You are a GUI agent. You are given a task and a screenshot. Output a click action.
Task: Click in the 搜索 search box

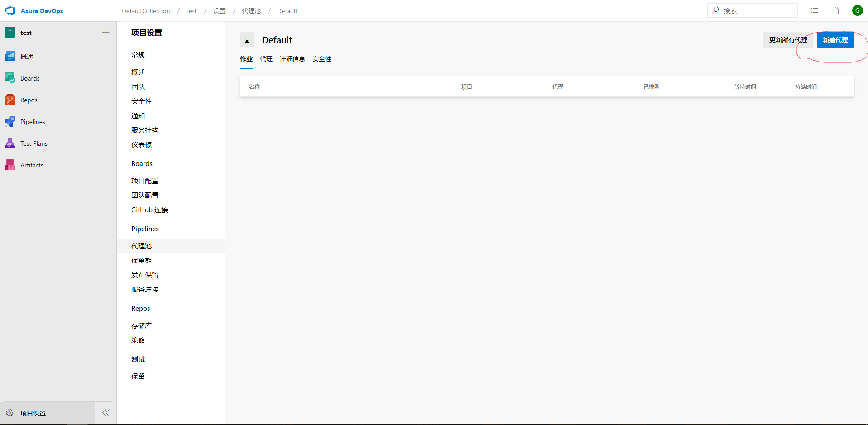[x=756, y=11]
